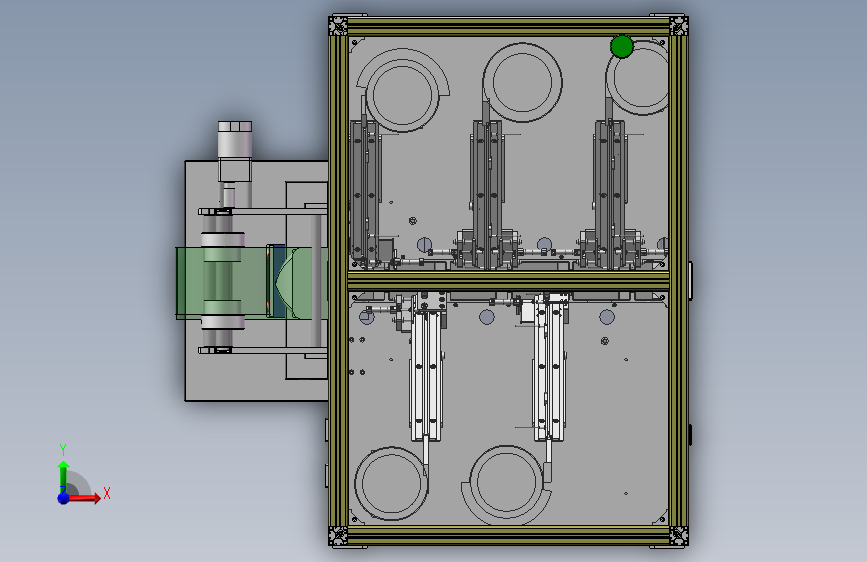The image size is (867, 562).
Task: Select the "X" axis label
Action: [107, 493]
